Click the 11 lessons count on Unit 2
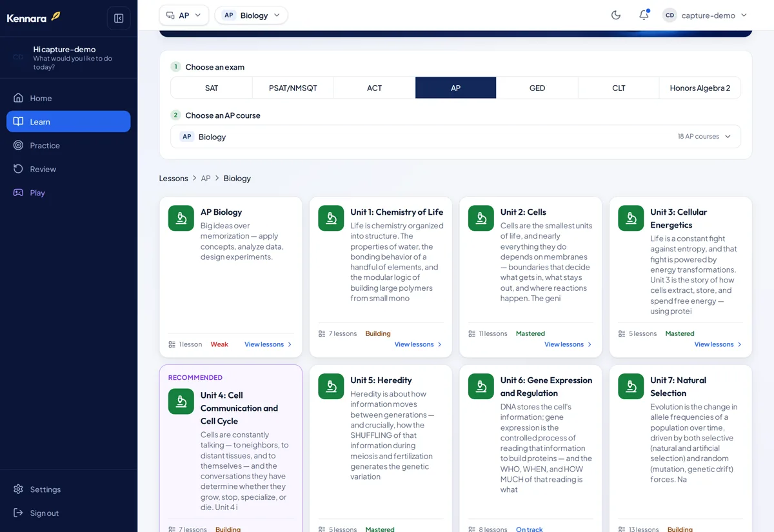Image resolution: width=774 pixels, height=532 pixels. coord(493,333)
